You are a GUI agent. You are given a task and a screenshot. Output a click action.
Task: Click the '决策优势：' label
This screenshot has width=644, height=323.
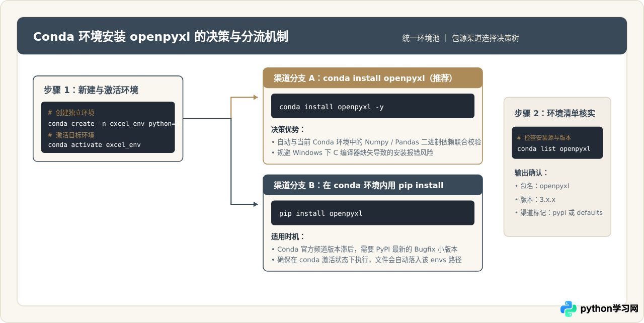pos(288,129)
